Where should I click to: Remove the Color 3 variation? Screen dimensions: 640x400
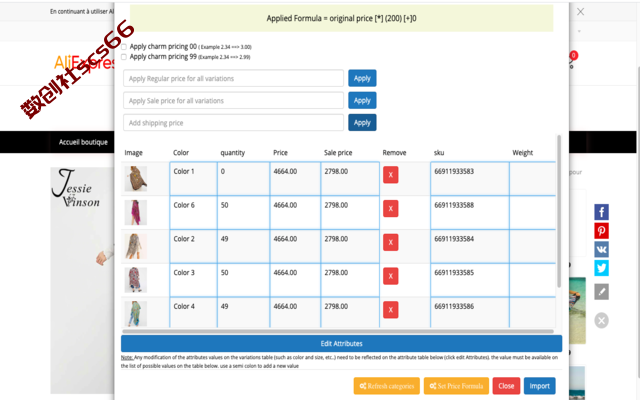(x=391, y=276)
